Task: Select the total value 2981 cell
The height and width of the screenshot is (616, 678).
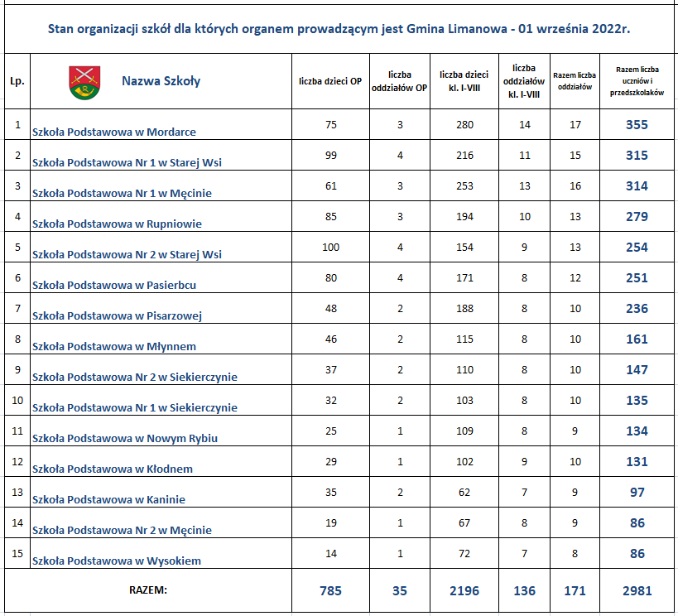Action: click(636, 591)
